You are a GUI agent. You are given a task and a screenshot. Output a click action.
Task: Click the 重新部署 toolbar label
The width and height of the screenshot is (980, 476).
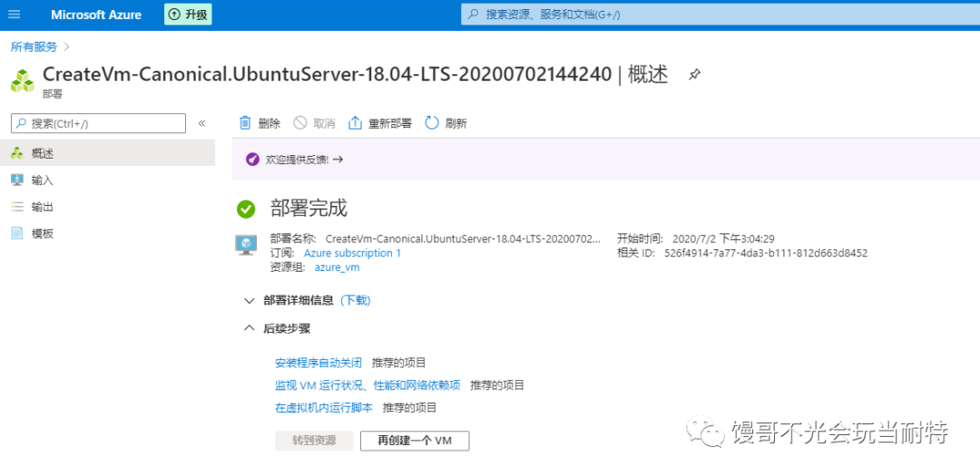(390, 123)
